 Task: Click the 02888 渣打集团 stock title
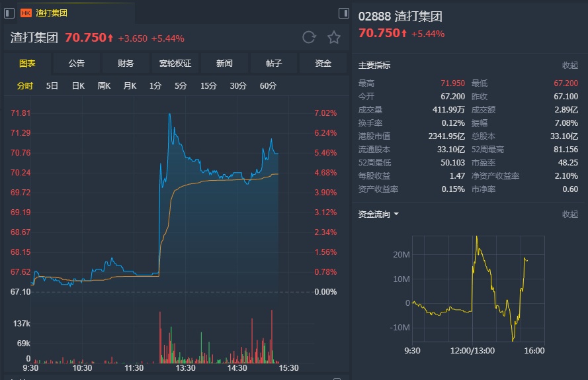400,17
